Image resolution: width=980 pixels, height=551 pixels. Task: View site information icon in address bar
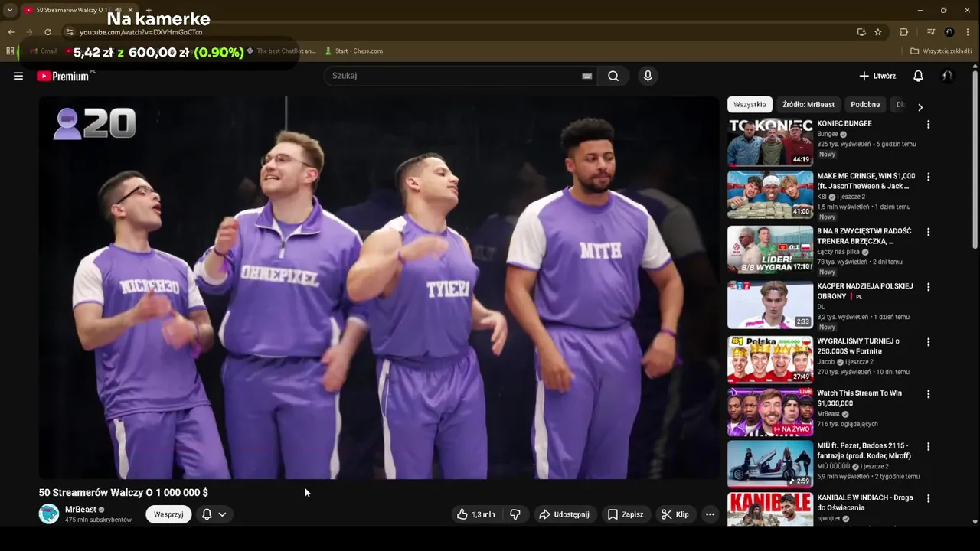(69, 32)
